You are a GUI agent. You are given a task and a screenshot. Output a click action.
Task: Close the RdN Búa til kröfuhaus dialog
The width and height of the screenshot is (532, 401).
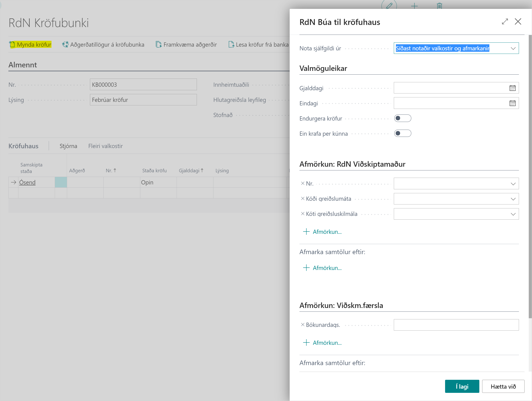[x=518, y=21]
